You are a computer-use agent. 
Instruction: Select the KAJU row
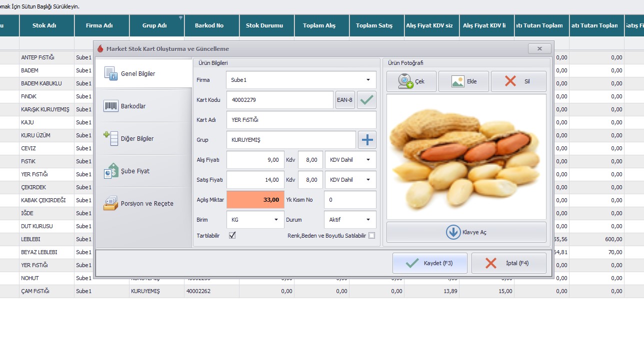[47, 122]
